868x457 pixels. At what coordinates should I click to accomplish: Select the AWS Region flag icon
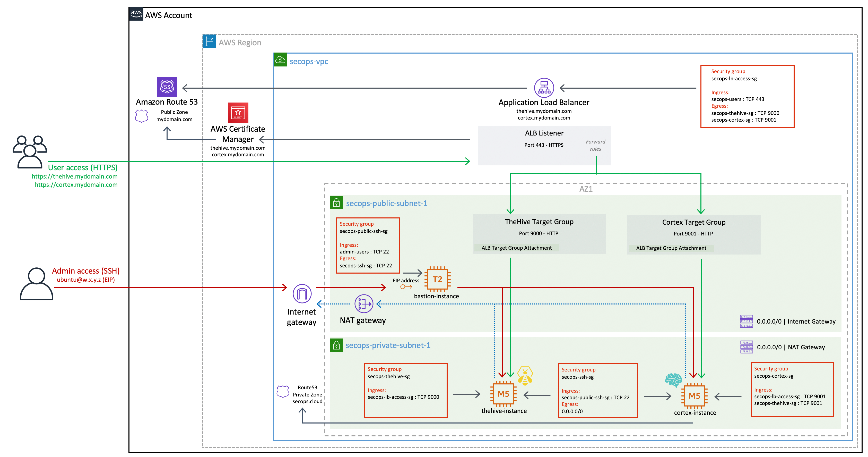click(x=209, y=42)
